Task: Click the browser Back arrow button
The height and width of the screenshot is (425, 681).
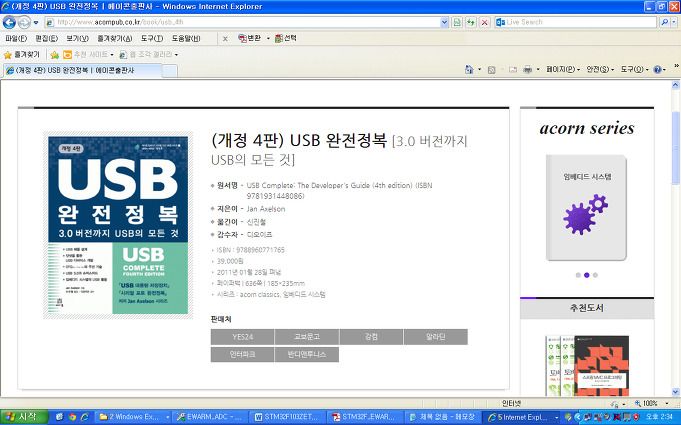Action: point(9,22)
